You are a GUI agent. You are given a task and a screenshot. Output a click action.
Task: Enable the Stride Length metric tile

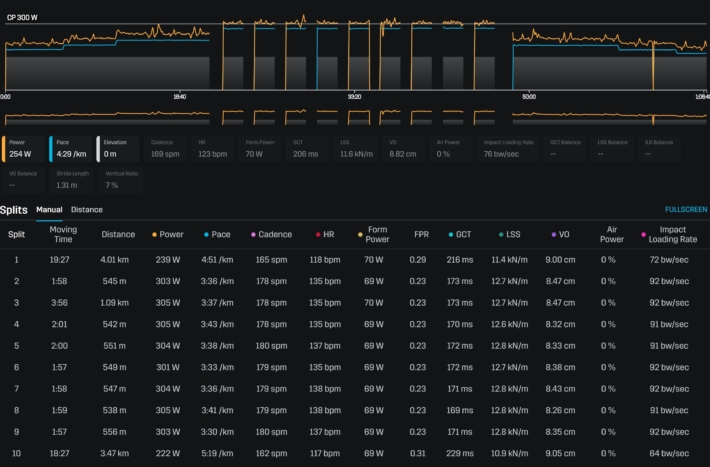[72, 179]
